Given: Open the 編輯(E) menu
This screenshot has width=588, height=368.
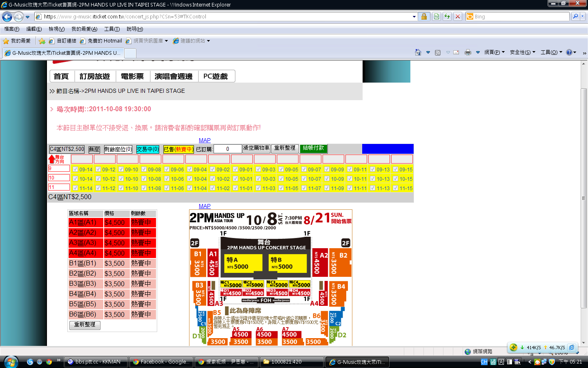Looking at the screenshot, I should (x=34, y=29).
